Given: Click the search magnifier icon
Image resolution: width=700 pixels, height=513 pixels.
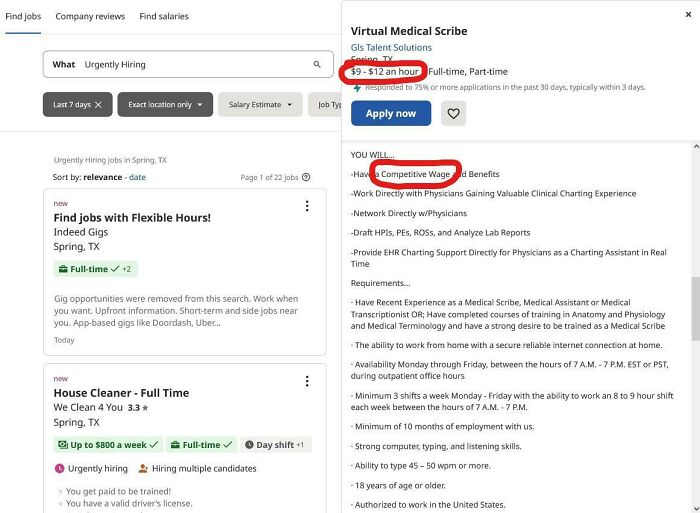Looking at the screenshot, I should tap(318, 65).
